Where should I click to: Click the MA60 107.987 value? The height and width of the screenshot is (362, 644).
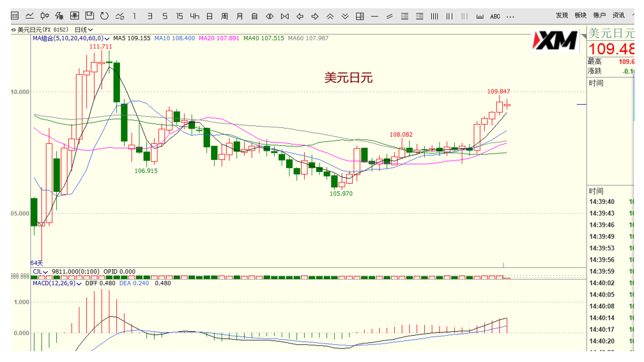[x=308, y=38]
